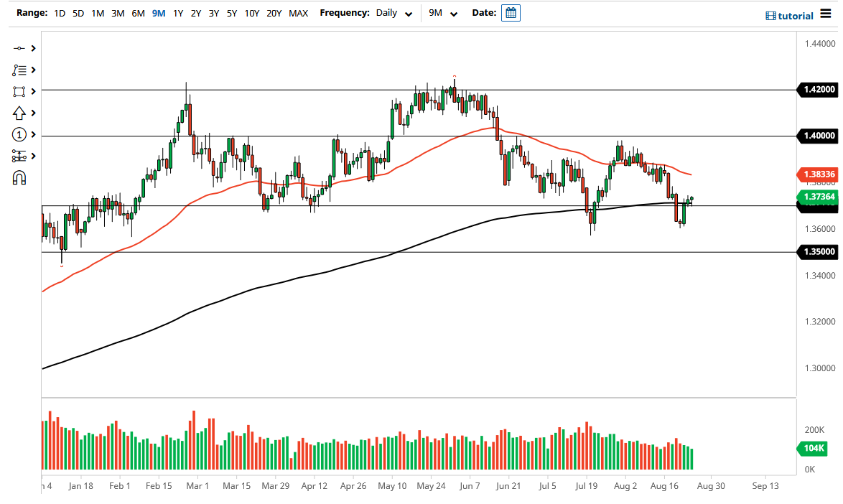This screenshot has width=843, height=504.
Task: Click the 1.40000 horizontal line price label
Action: (x=817, y=136)
